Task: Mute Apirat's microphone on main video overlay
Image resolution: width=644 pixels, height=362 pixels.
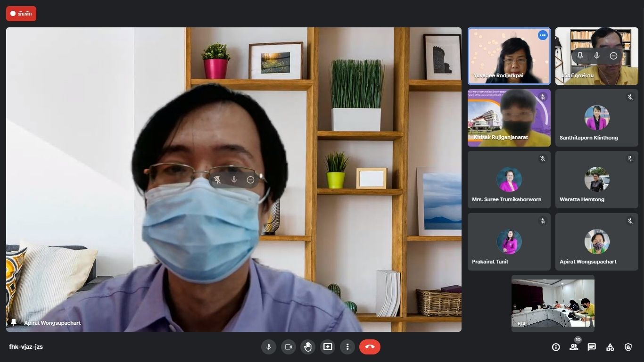Action: coord(234,180)
